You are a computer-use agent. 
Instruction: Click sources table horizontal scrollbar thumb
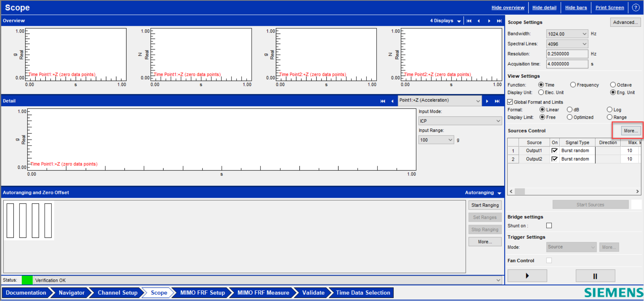click(520, 191)
